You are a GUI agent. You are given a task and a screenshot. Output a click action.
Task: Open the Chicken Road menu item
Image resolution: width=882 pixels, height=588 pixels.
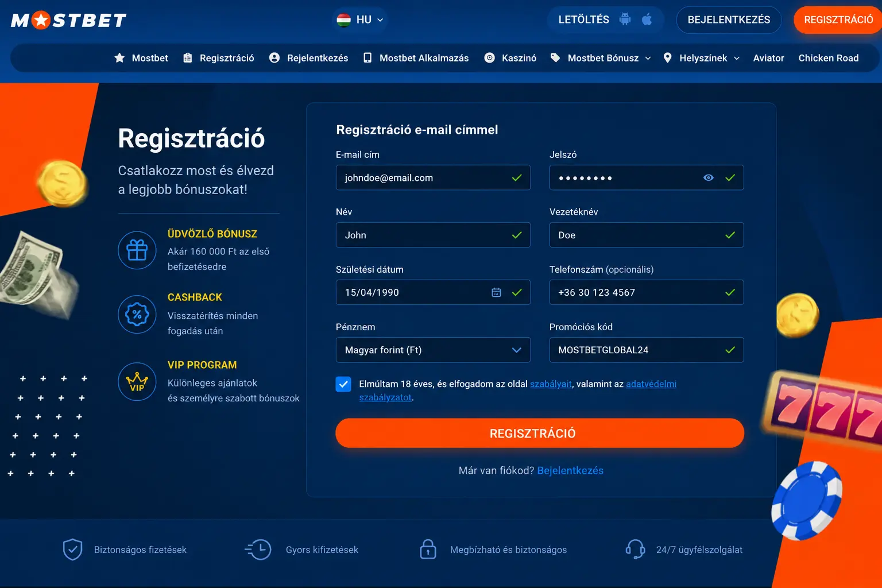click(829, 58)
